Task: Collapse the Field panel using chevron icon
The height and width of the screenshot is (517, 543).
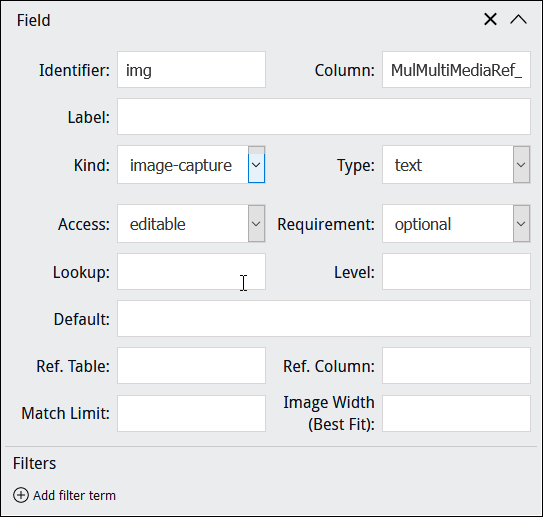Action: (518, 19)
